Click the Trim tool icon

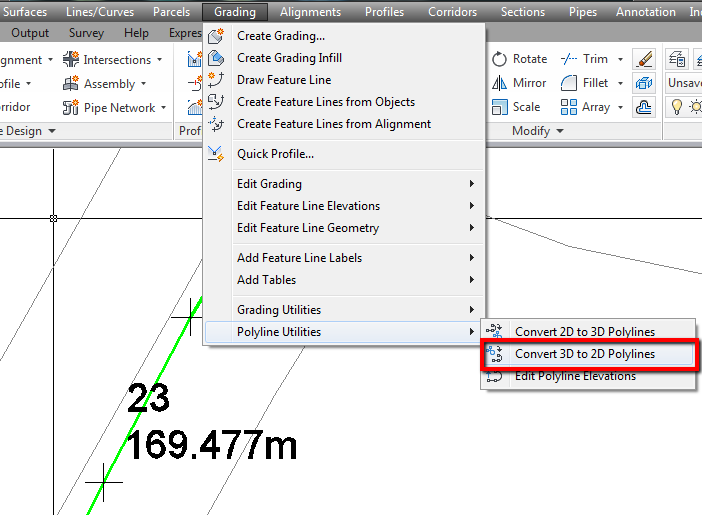point(569,59)
